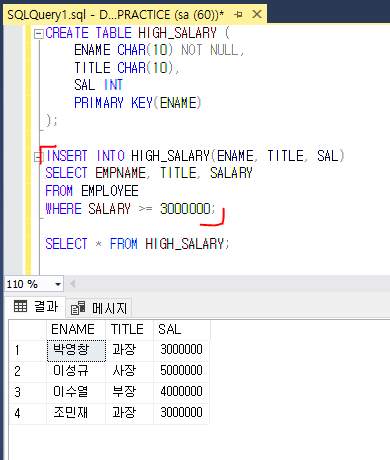
Task: Select row 2 header in results
Action: (28, 371)
